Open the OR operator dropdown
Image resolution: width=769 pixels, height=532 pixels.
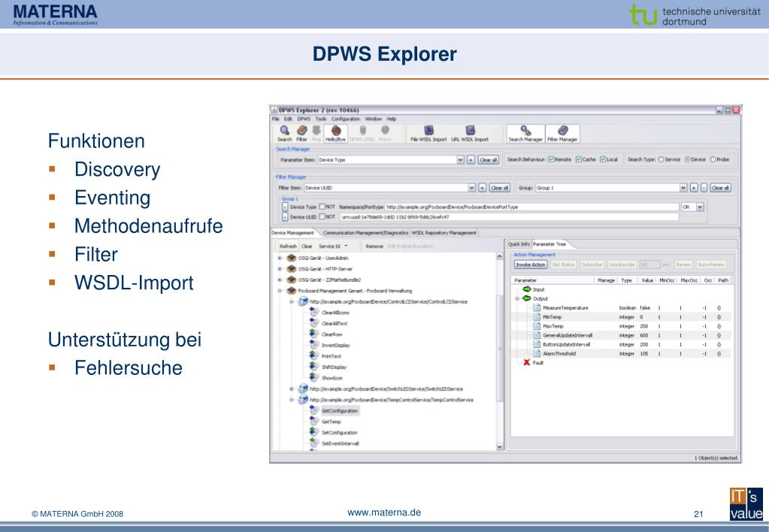coord(700,207)
